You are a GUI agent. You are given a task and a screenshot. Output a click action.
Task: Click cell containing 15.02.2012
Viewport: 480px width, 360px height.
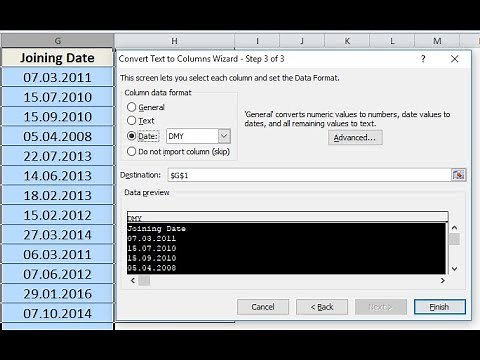point(57,215)
